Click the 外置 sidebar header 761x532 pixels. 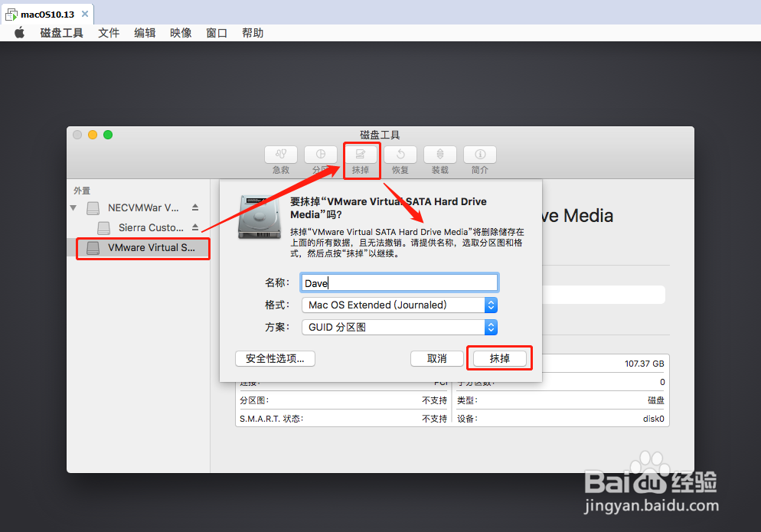pos(82,191)
